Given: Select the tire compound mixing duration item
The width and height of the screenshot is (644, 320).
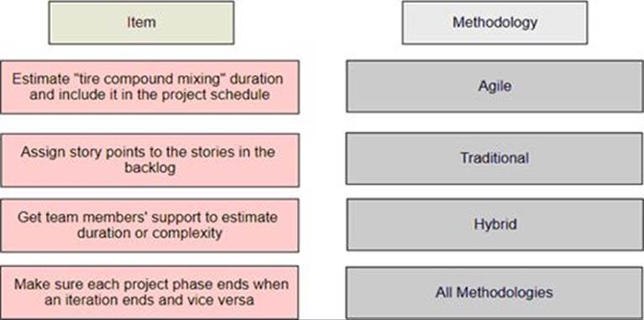Looking at the screenshot, I should point(150,87).
